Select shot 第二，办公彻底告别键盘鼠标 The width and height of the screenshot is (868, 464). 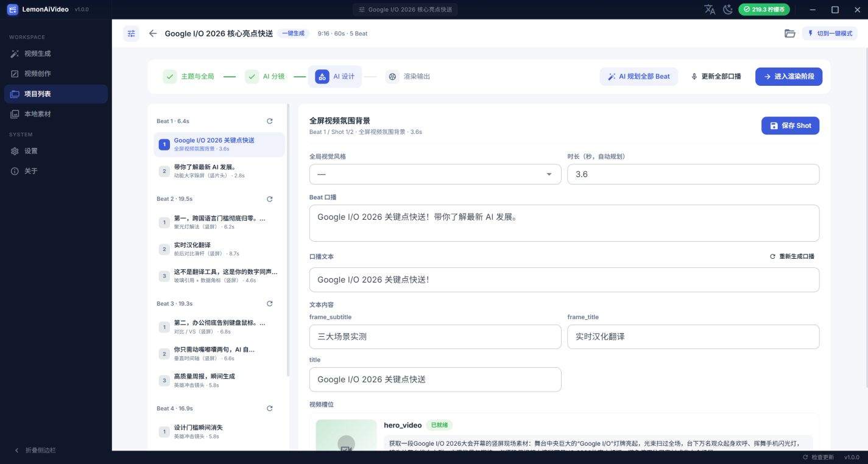click(219, 327)
